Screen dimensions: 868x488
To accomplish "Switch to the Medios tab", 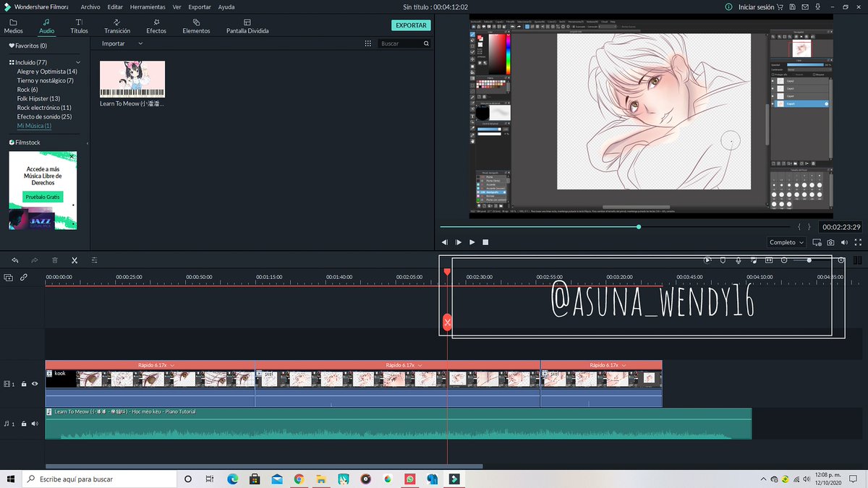I will [x=13, y=27].
